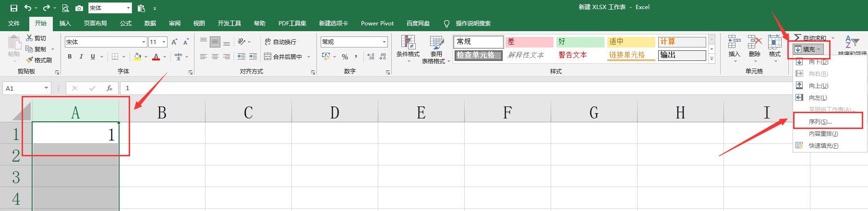Open merge options dropdown arrow
868x211 pixels.
pyautogui.click(x=309, y=57)
